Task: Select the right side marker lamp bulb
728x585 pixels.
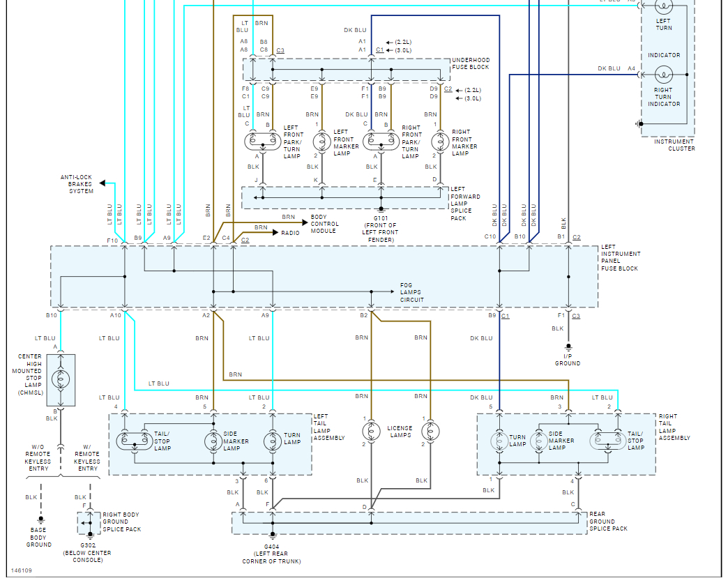Action: coord(539,441)
